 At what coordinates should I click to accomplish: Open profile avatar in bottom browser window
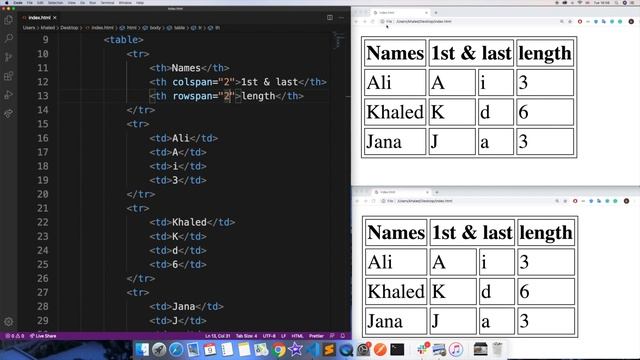[626, 201]
